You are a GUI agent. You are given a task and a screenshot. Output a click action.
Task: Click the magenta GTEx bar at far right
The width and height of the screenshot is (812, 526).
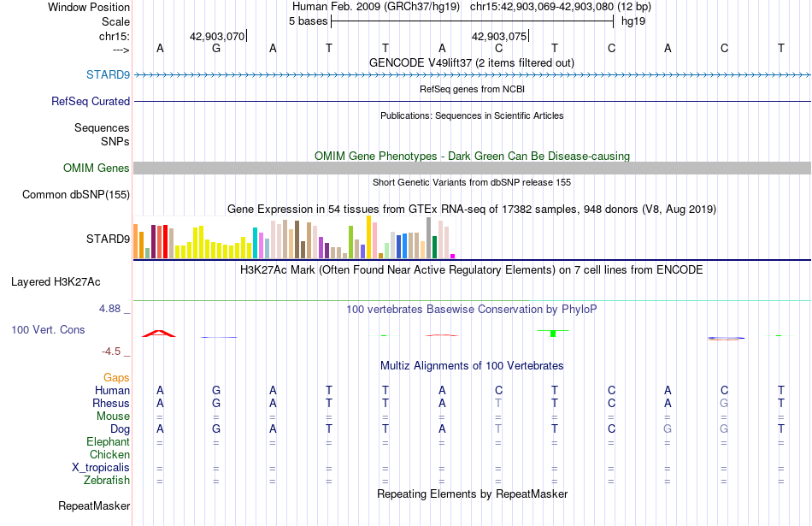(453, 256)
